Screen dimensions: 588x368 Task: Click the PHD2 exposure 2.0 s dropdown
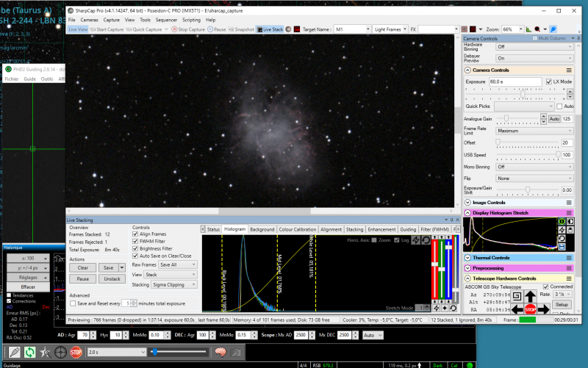tap(117, 352)
